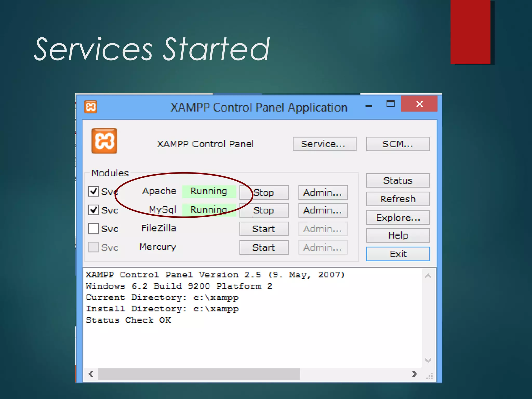Close the XAMPP Control Panel window

pyautogui.click(x=419, y=104)
